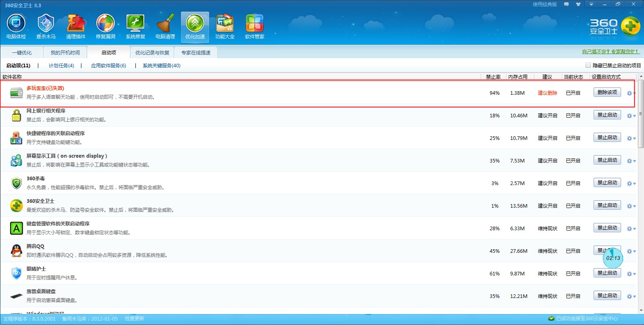The height and width of the screenshot is (325, 644).
Task: Select 计划任务(4) sub-tab
Action: pos(61,65)
